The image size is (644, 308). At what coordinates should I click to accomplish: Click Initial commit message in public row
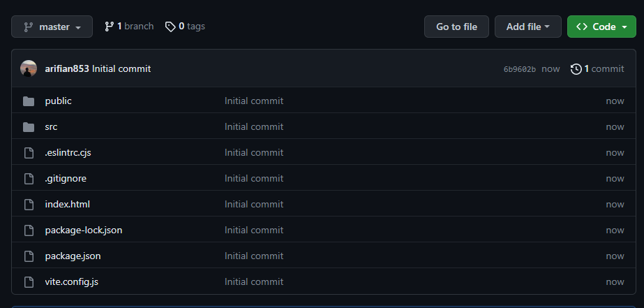254,101
